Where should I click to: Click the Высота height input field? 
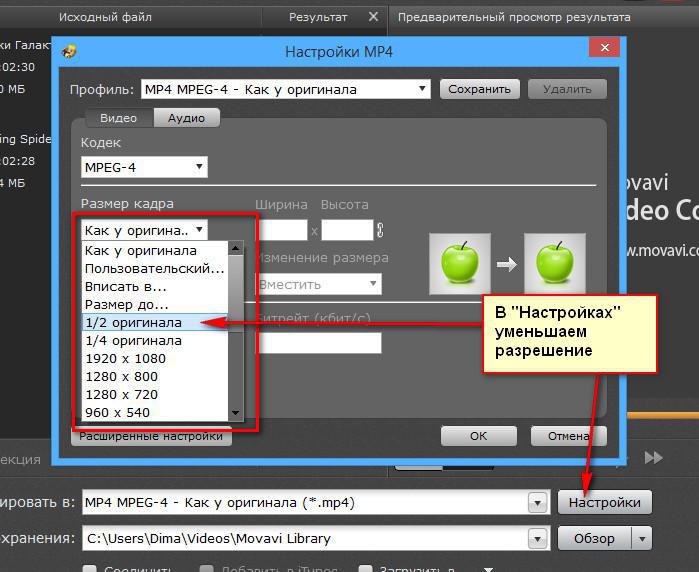(347, 230)
